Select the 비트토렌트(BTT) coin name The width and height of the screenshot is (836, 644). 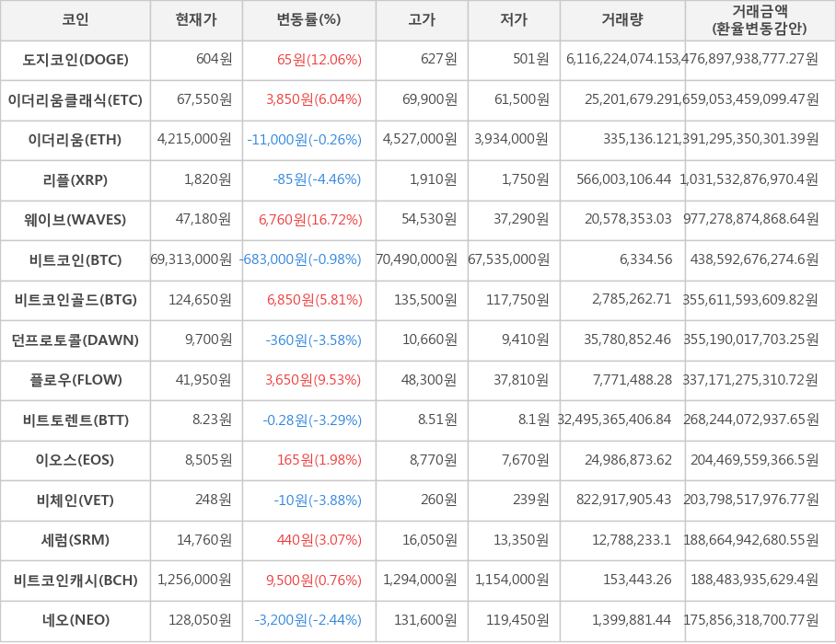tap(75, 420)
